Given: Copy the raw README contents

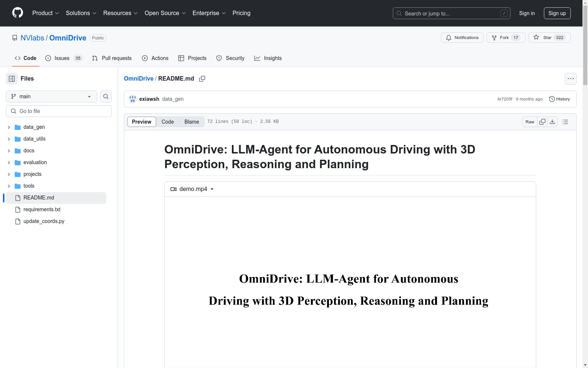Looking at the screenshot, I should pos(542,121).
